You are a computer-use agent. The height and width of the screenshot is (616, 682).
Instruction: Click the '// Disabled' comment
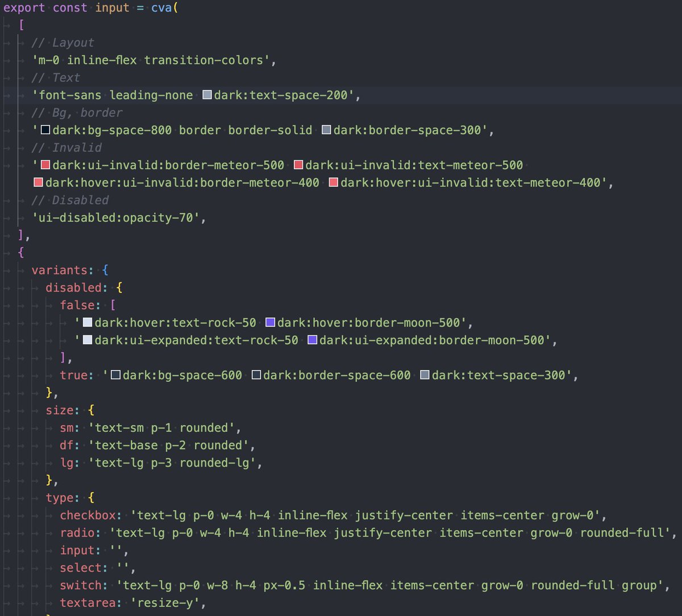coord(70,200)
